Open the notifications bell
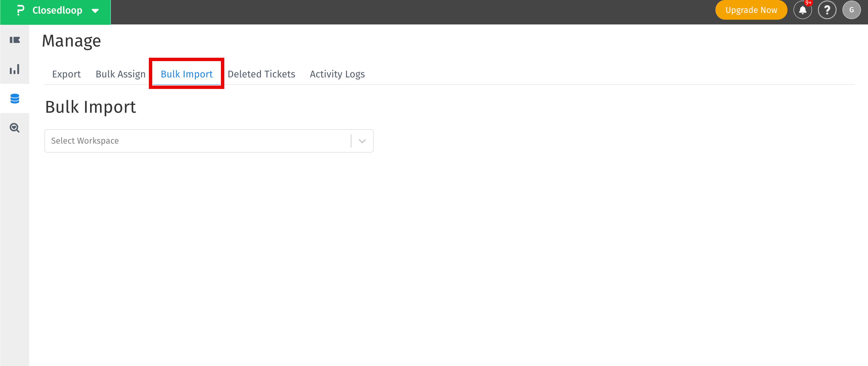 [802, 10]
